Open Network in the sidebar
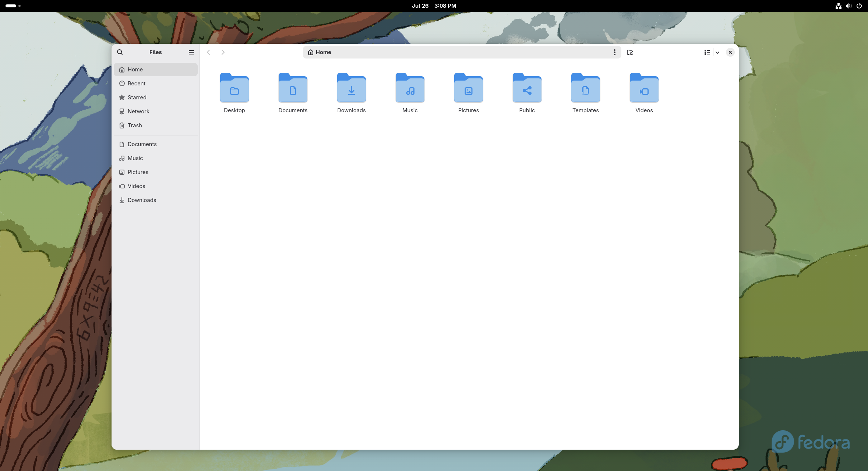 pyautogui.click(x=156, y=111)
